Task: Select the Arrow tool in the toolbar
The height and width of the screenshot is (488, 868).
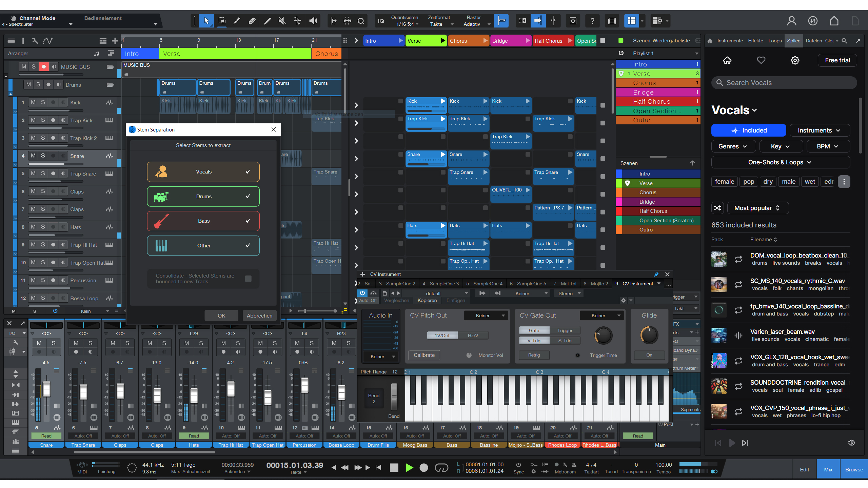Action: pyautogui.click(x=206, y=20)
